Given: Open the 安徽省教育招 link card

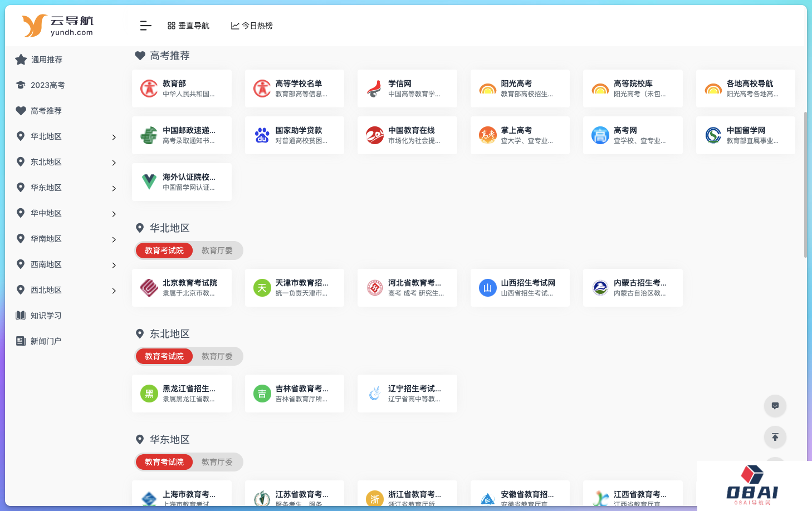Looking at the screenshot, I should pos(520,493).
